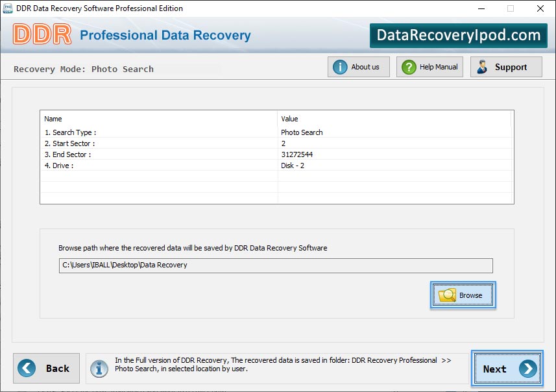Select the '2. Start Sector :' row
The image size is (556, 392).
tap(276, 143)
